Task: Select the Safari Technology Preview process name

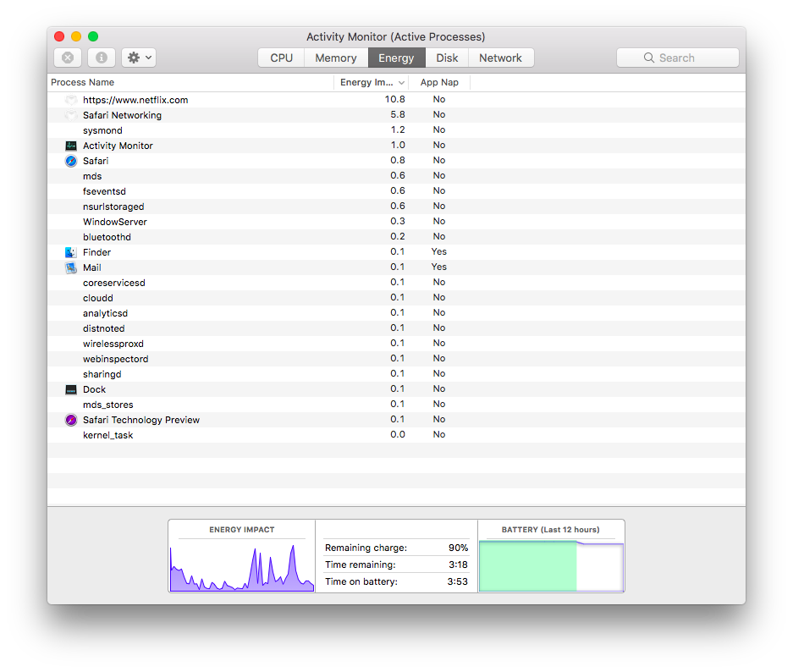Action: tap(141, 420)
